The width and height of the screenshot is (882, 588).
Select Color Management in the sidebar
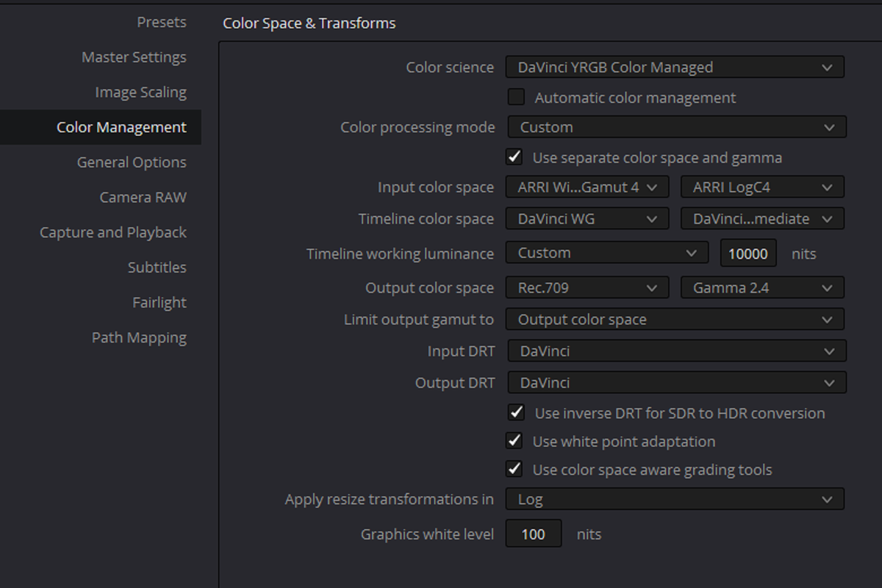click(x=101, y=127)
